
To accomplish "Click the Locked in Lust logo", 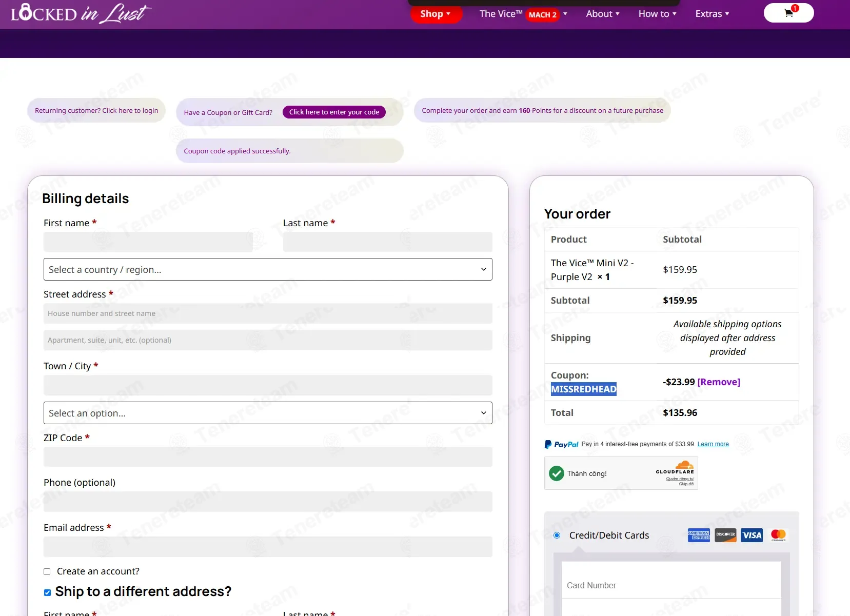I will coord(81,13).
